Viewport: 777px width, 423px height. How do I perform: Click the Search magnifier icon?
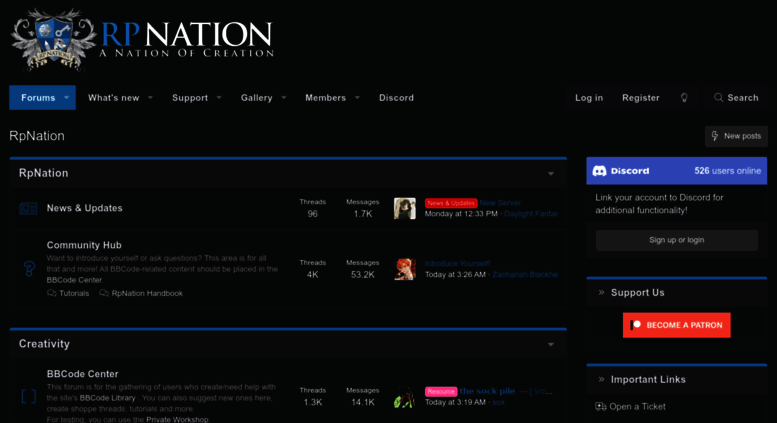[x=718, y=98]
